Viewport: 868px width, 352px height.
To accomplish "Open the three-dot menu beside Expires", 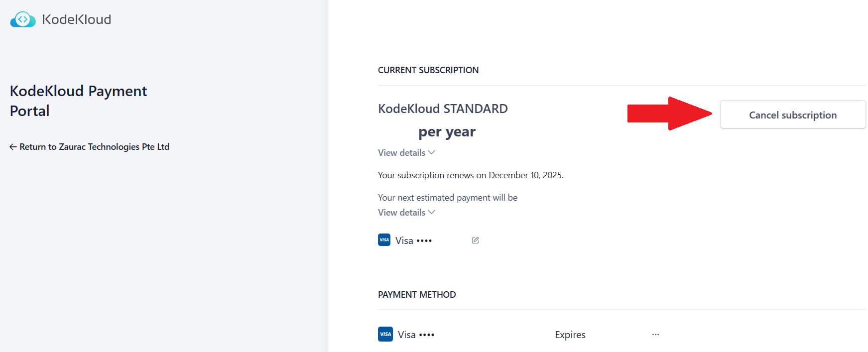I will tap(655, 335).
